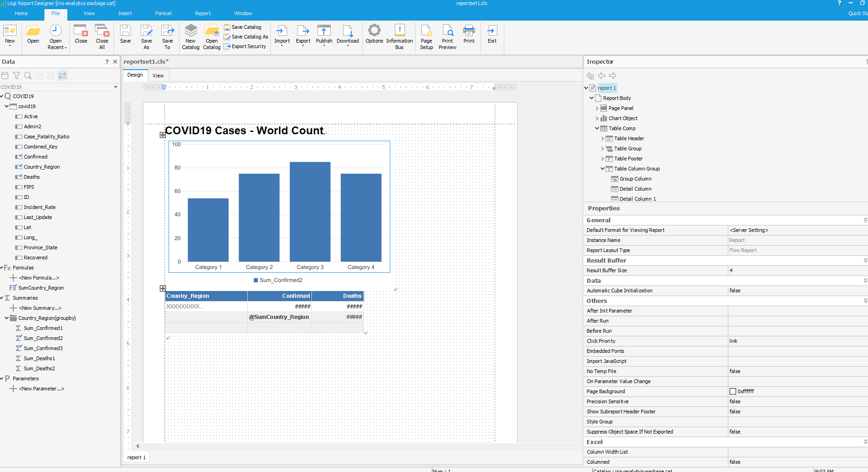Switch to the View tab of report
The height and width of the screenshot is (472, 868).
158,76
